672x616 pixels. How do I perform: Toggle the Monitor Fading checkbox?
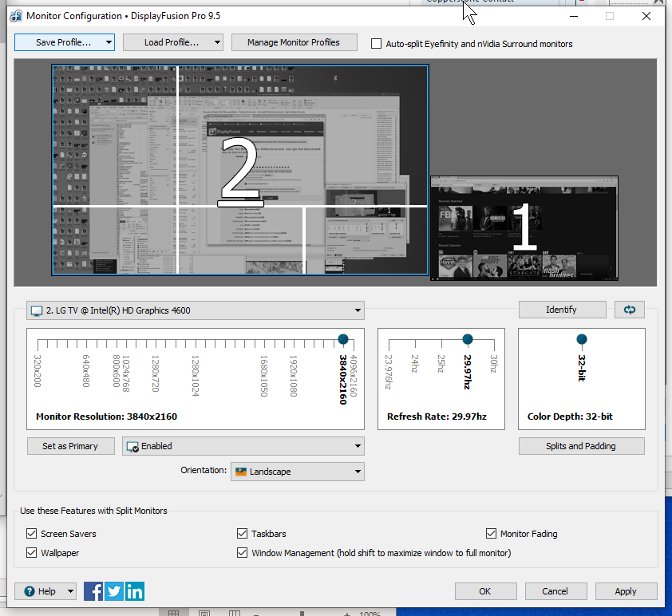[x=491, y=534]
